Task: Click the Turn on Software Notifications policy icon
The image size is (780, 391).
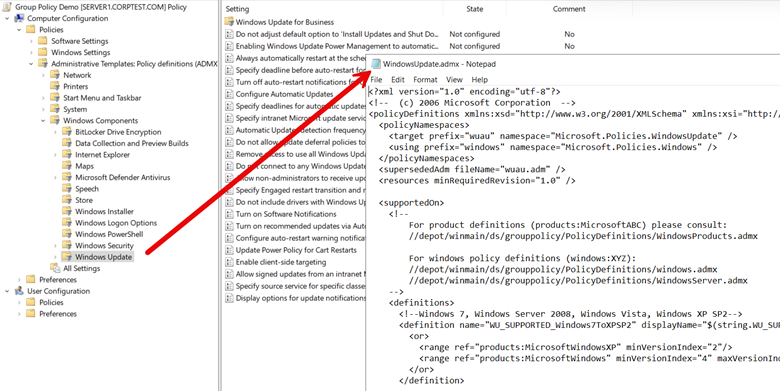Action: click(229, 214)
